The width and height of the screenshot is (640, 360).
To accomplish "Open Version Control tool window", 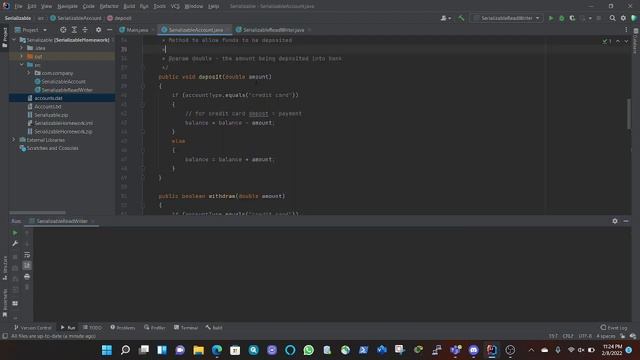I will (x=33, y=328).
